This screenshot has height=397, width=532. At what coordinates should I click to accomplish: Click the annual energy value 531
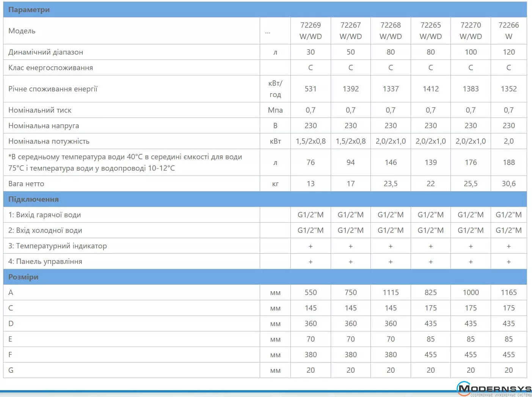click(x=311, y=89)
